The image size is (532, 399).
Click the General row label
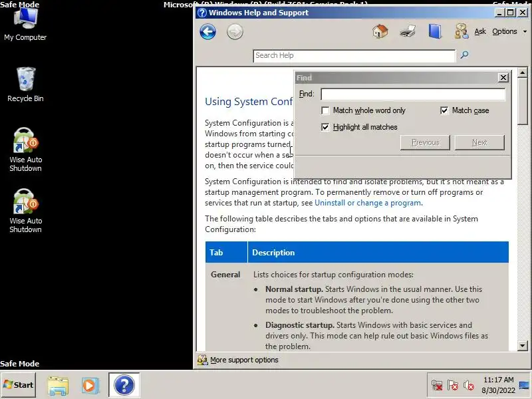coord(225,275)
